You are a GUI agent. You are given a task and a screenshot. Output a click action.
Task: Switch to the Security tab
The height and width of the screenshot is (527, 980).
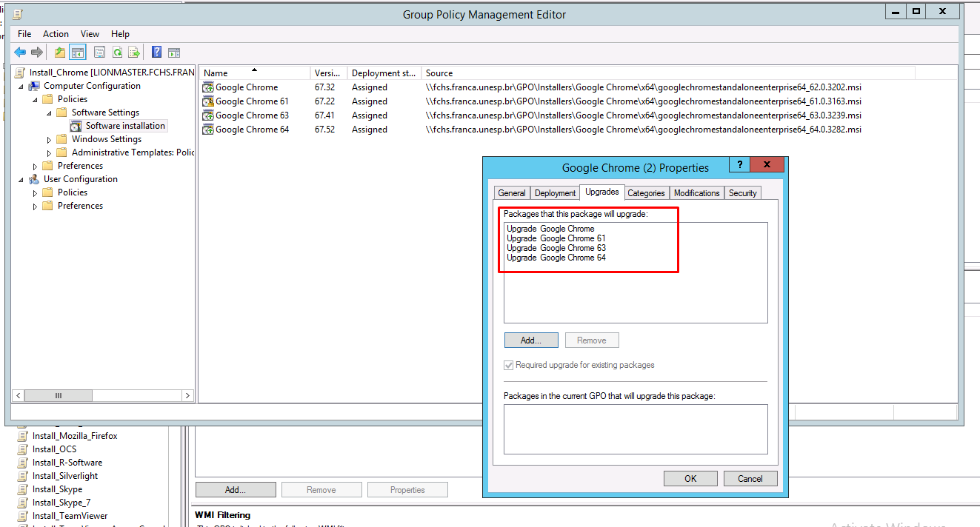click(742, 193)
